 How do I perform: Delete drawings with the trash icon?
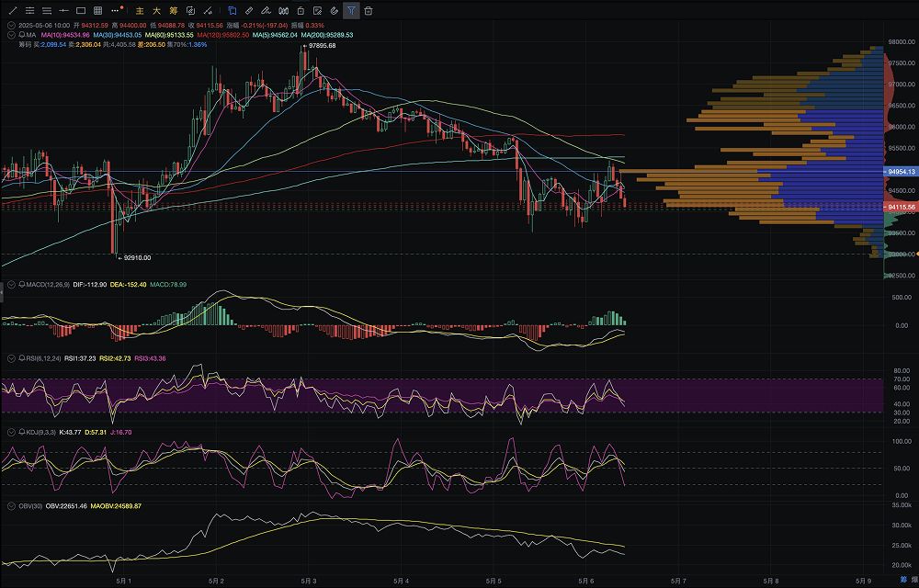tap(369, 11)
